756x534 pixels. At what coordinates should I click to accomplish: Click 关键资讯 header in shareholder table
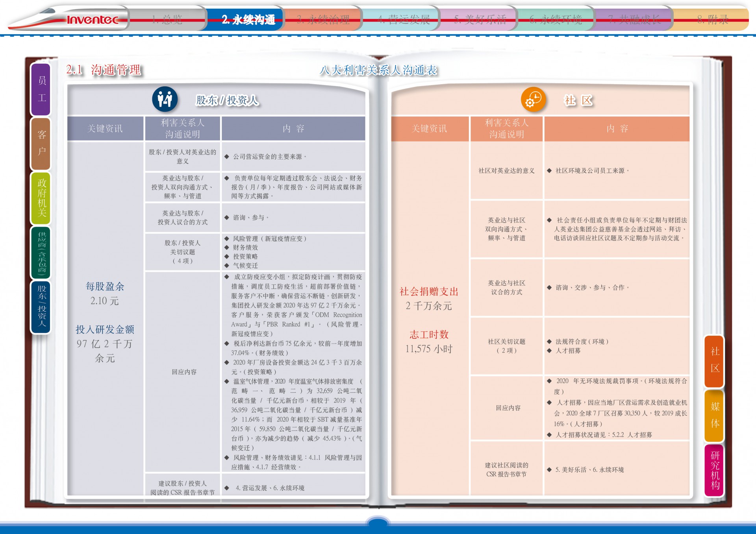click(105, 129)
